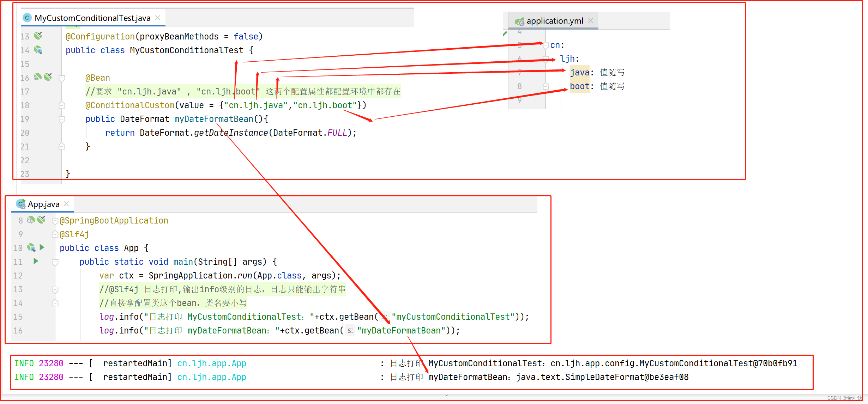The width and height of the screenshot is (868, 404).
Task: Click class name MyCustomConditionalTest on line 14
Action: (x=187, y=50)
